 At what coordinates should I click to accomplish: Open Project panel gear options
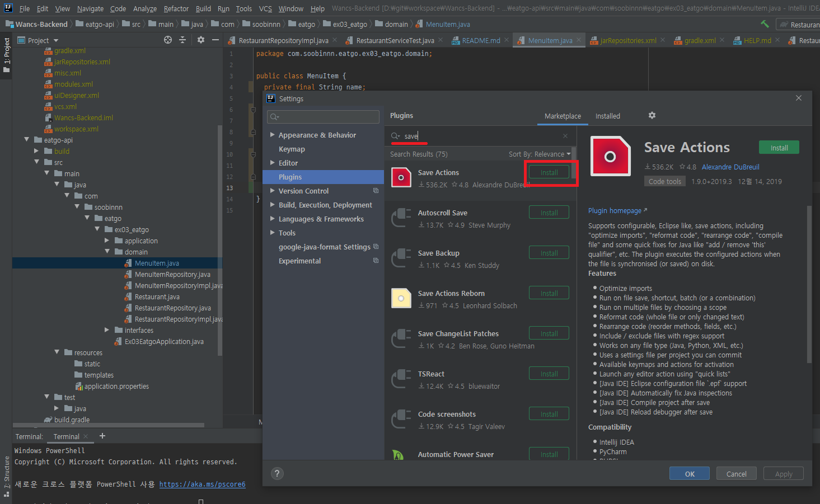[201, 40]
